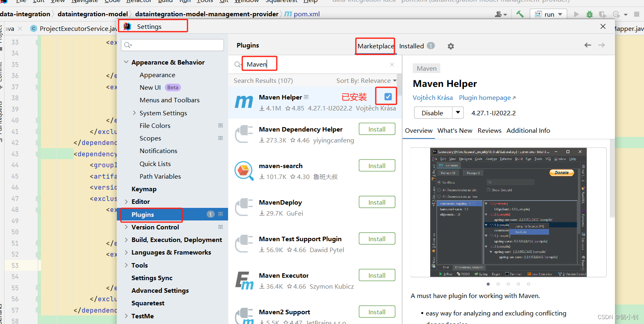Open the user account icon in the toolbar
The height and width of the screenshot is (324, 644).
point(501,14)
